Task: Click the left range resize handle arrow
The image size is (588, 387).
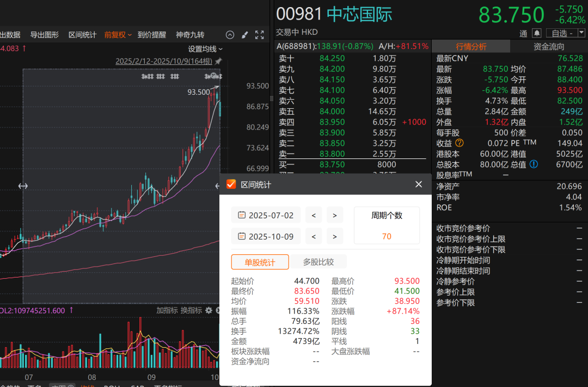Action: tap(23, 186)
